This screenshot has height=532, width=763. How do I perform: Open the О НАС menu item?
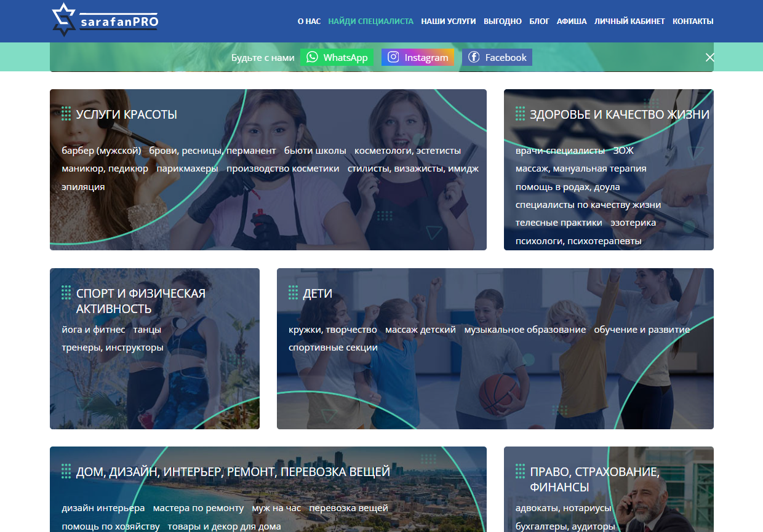pyautogui.click(x=309, y=21)
